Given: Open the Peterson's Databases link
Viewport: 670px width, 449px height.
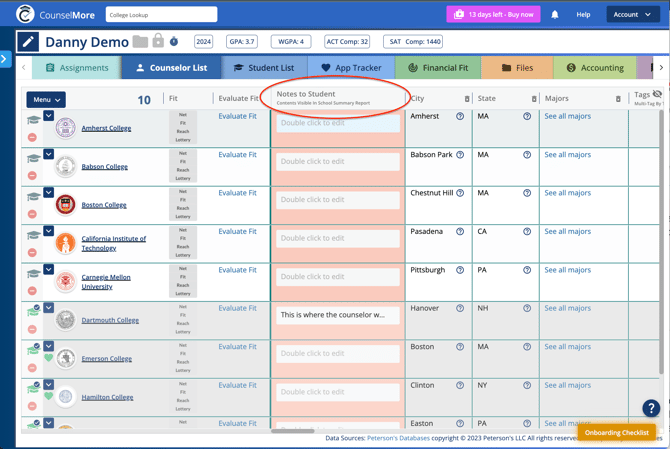Looking at the screenshot, I should click(x=398, y=438).
